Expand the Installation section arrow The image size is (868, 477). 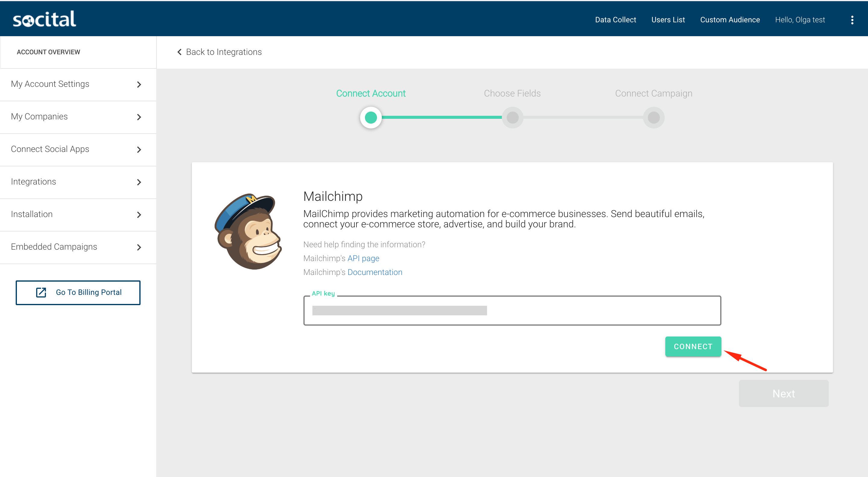[x=139, y=215]
